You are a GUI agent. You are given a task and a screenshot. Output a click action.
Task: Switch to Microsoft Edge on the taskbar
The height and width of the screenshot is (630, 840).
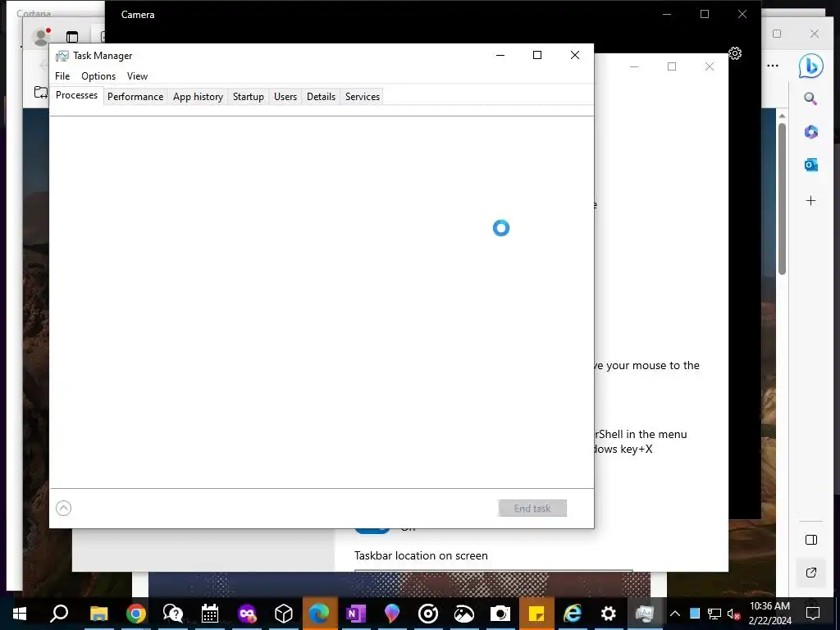320,614
